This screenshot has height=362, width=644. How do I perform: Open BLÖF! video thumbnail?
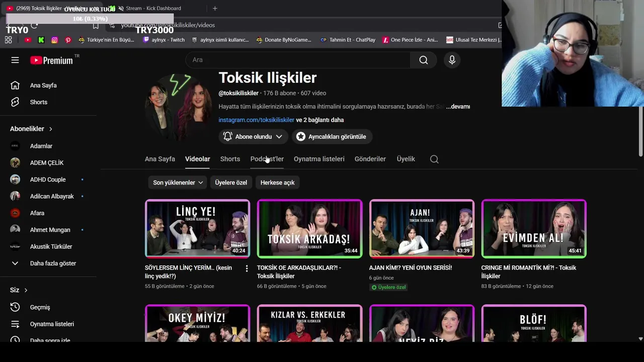(x=534, y=323)
